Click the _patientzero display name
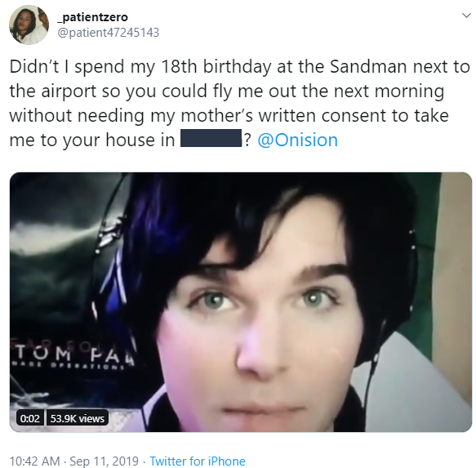Viewport: 476px width, 468px height. click(92, 17)
